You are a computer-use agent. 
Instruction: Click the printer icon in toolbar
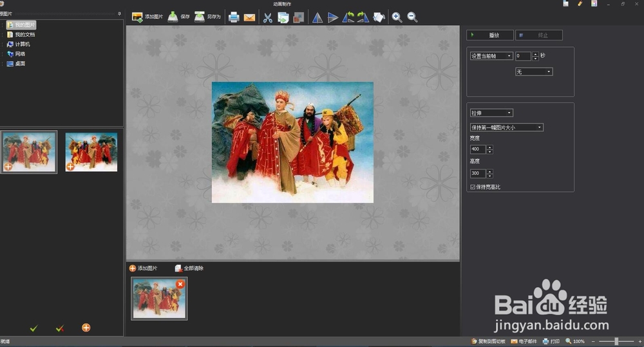[x=234, y=17]
